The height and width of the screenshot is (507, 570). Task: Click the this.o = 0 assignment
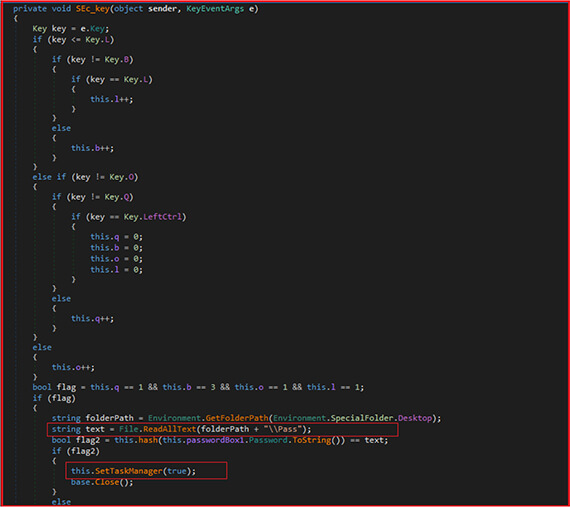click(116, 259)
